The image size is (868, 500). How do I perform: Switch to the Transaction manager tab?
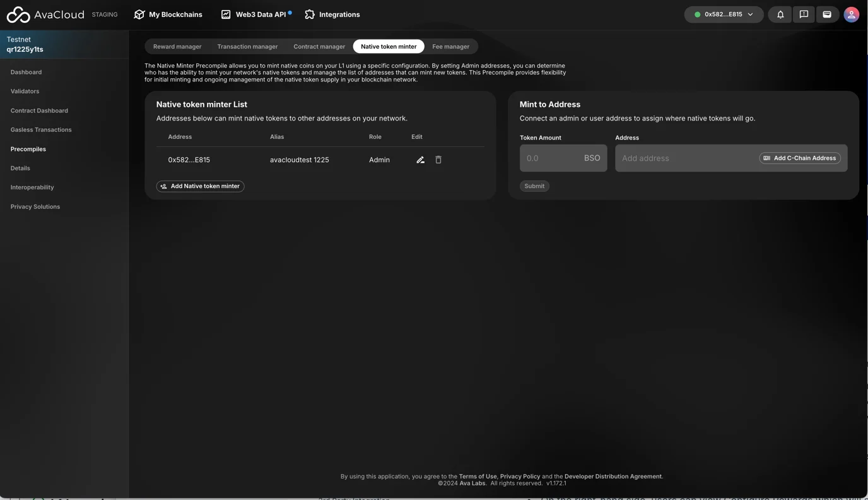coord(247,47)
